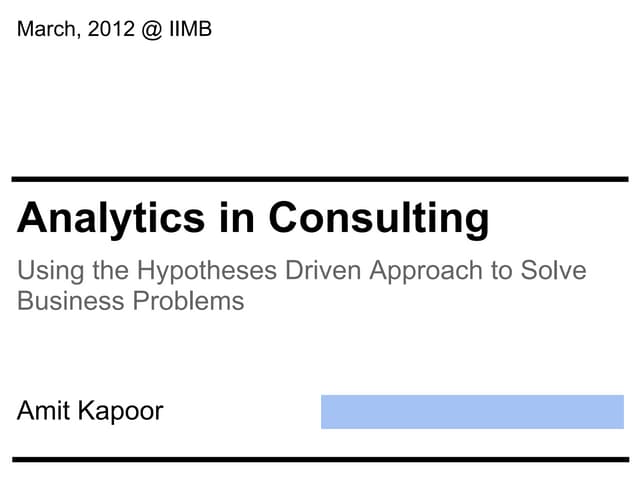Click the word "in" in the title
The image size is (640, 480).
237,217
